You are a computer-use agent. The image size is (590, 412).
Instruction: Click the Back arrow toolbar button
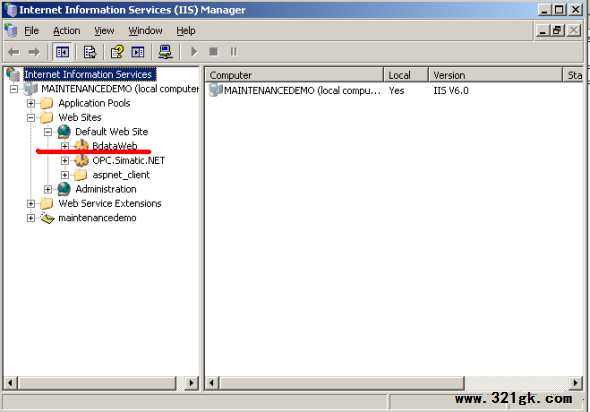pyautogui.click(x=14, y=52)
